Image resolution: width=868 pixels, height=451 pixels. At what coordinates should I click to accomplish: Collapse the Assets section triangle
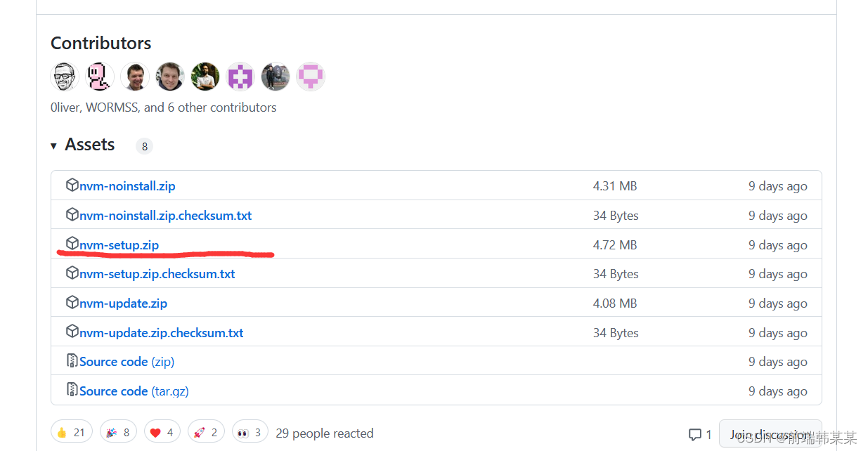[x=54, y=145]
